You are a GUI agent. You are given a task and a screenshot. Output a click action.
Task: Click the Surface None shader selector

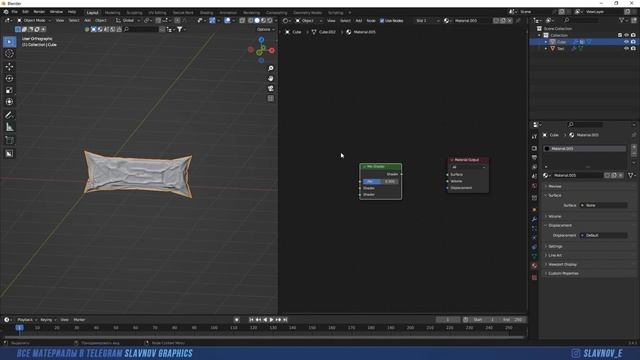click(603, 205)
